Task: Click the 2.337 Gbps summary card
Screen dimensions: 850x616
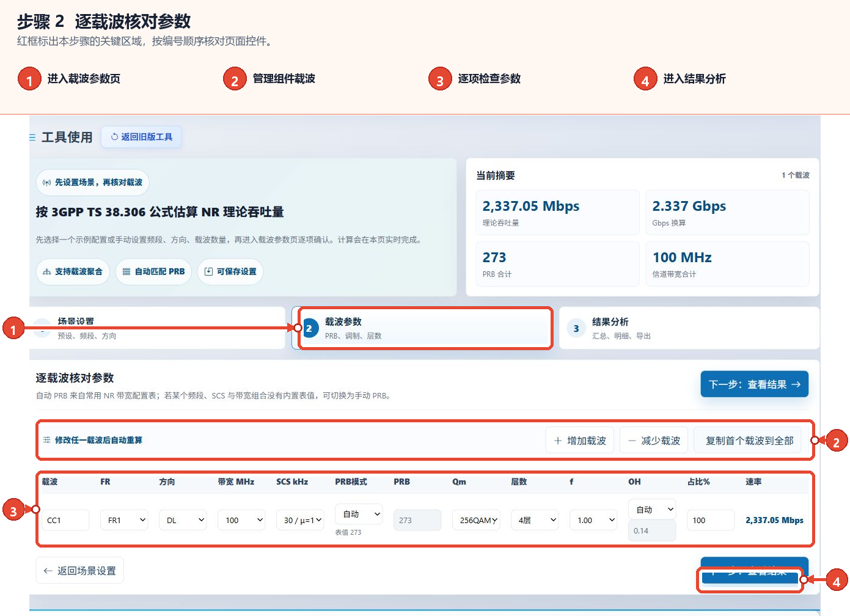Action: [727, 212]
